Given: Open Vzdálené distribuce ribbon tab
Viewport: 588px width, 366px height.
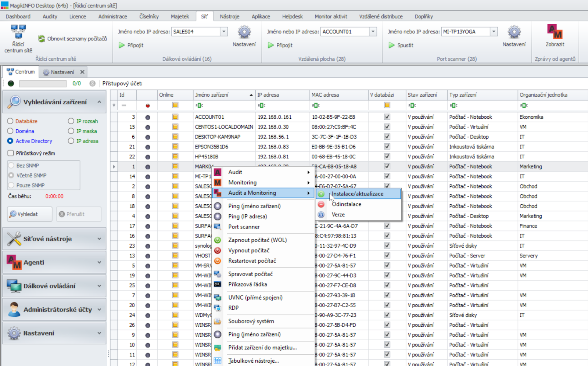Looking at the screenshot, I should click(x=381, y=17).
